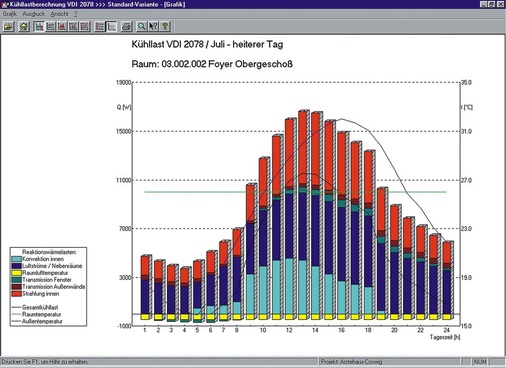Click the bar for hour 20

(396, 263)
